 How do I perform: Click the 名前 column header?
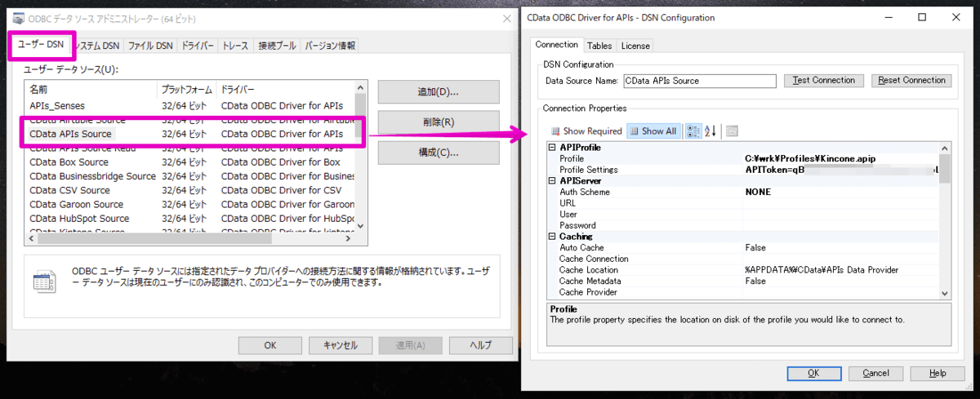(x=91, y=89)
